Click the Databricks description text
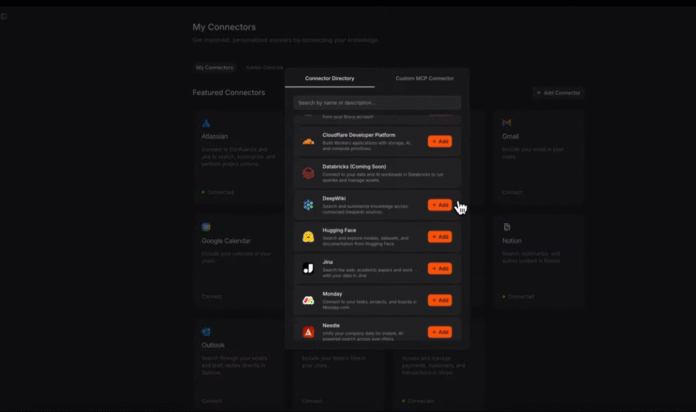696x412 pixels. point(383,177)
